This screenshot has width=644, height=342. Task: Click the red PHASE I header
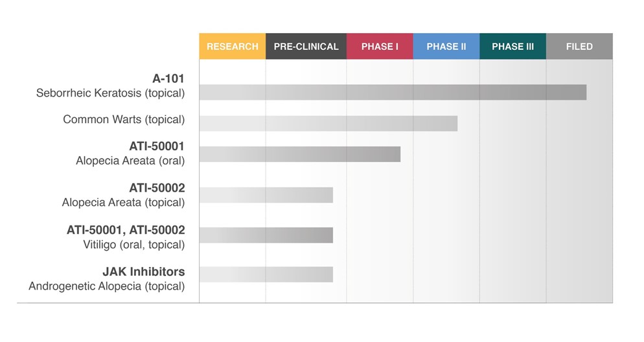(x=380, y=47)
